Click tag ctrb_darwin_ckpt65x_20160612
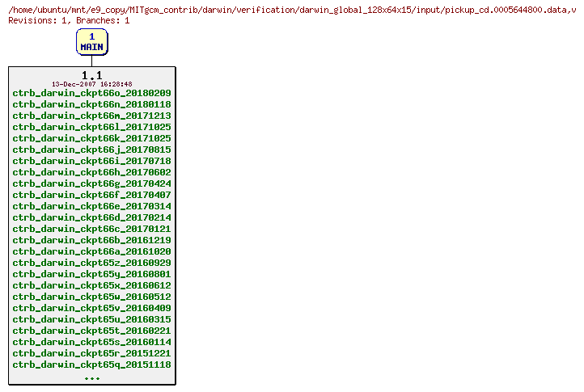The height and width of the screenshot is (392, 584). tap(92, 285)
